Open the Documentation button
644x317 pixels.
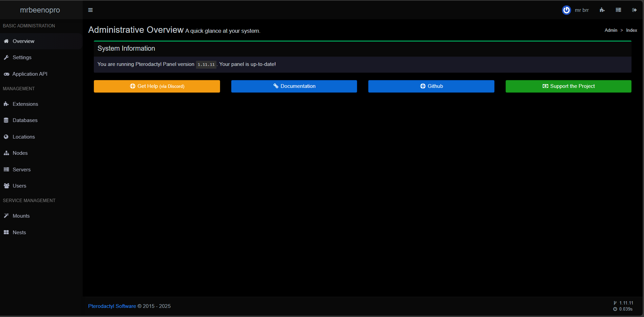click(x=294, y=86)
